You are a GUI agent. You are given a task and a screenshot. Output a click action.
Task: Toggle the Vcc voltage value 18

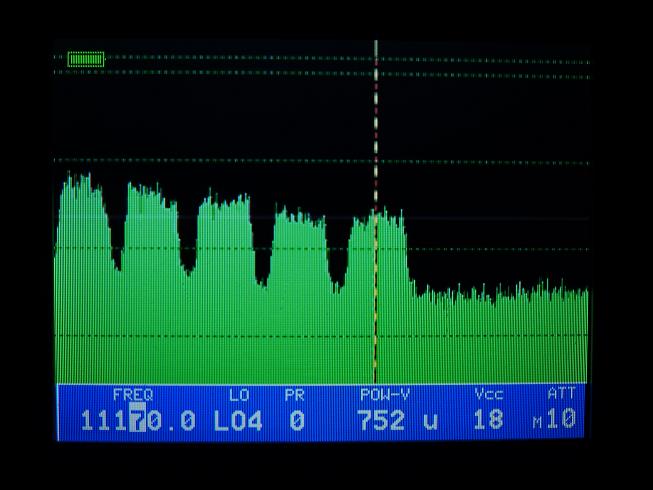pos(488,420)
